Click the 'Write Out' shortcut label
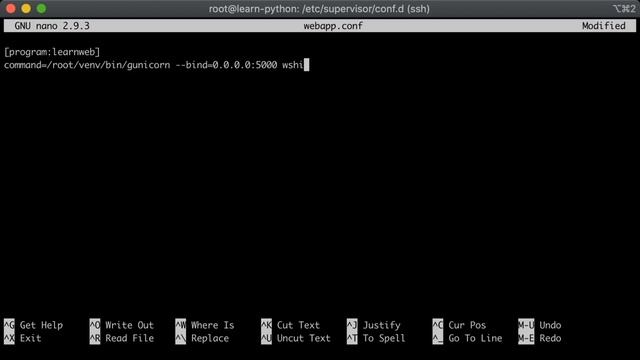Image resolution: width=640 pixels, height=360 pixels. pyautogui.click(x=129, y=325)
